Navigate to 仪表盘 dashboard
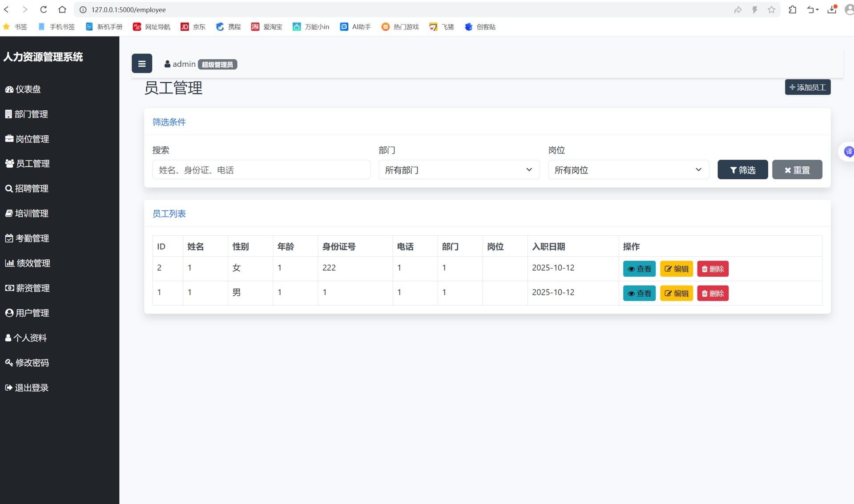The image size is (854, 504). [x=28, y=89]
